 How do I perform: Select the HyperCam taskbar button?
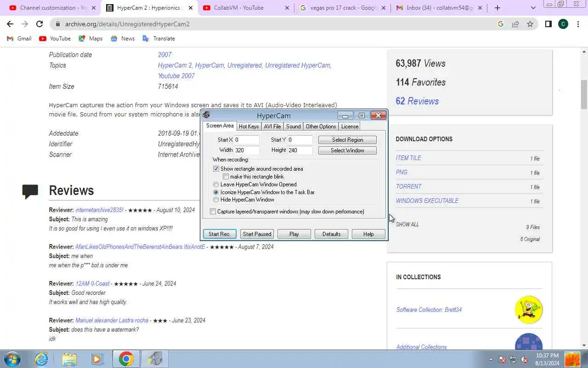tap(155, 359)
